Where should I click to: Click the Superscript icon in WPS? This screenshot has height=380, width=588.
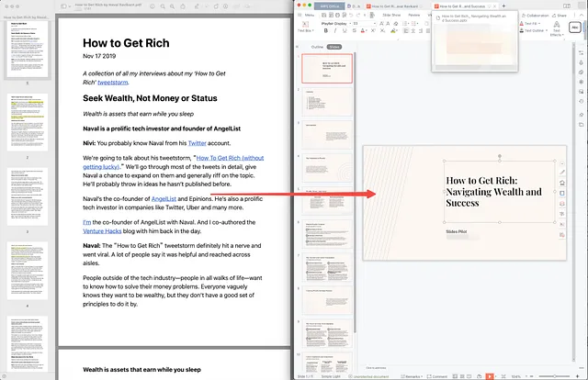373,30
